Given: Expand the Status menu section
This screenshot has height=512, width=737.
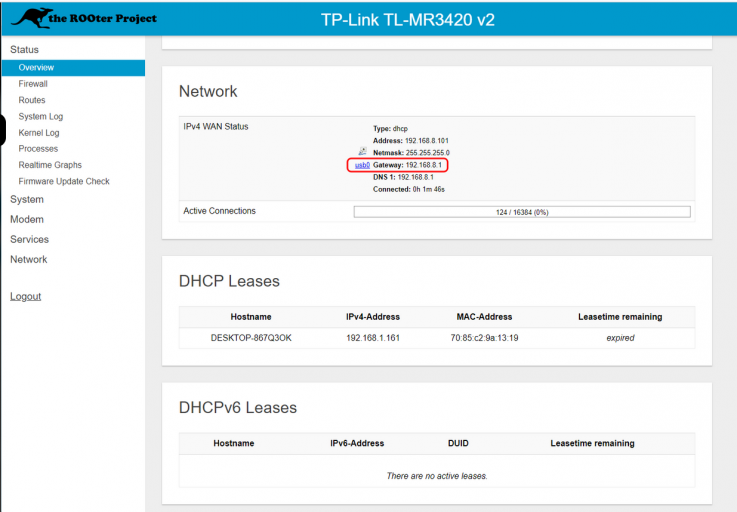Looking at the screenshot, I should [x=24, y=49].
